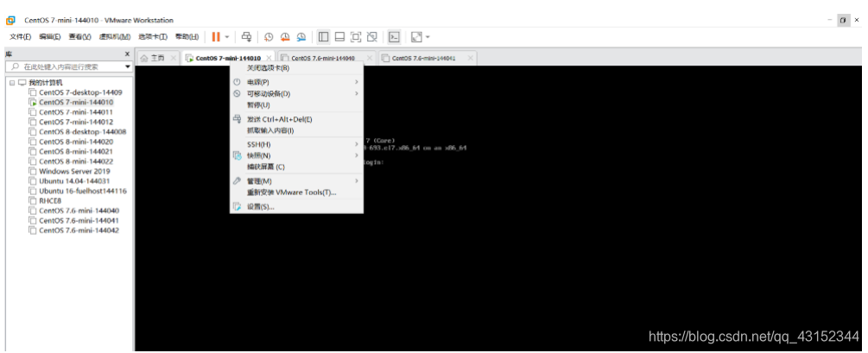This screenshot has height=353, width=868.
Task: Open the 查看(V) menu
Action: coord(79,37)
